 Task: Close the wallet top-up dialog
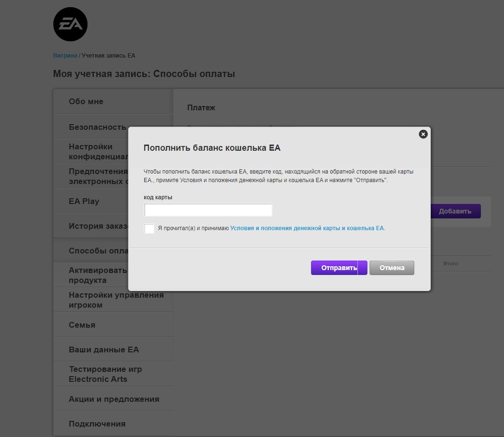coord(423,134)
